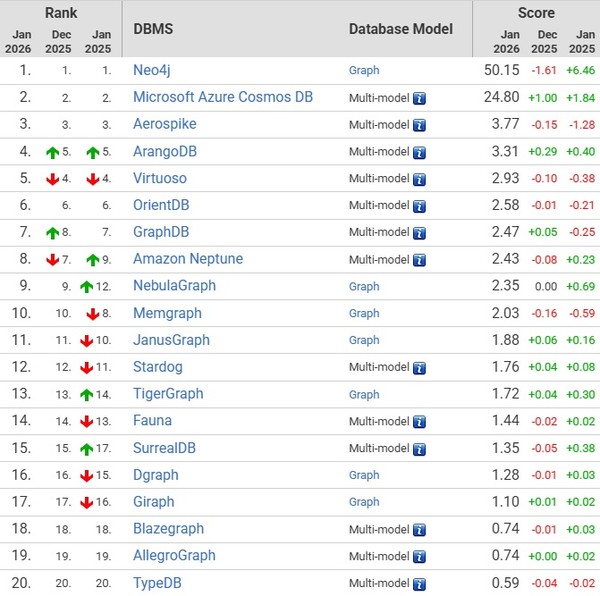Click info icon in SurrealDB row
Screen dimensions: 600x596
point(419,449)
